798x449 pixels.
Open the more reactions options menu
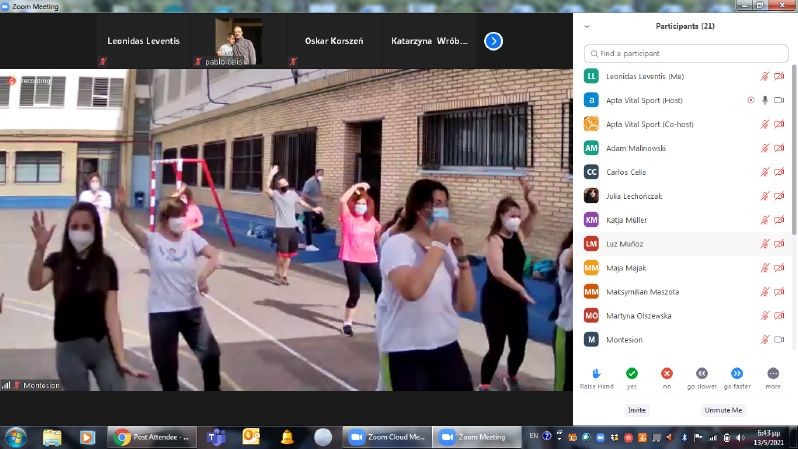(x=773, y=373)
